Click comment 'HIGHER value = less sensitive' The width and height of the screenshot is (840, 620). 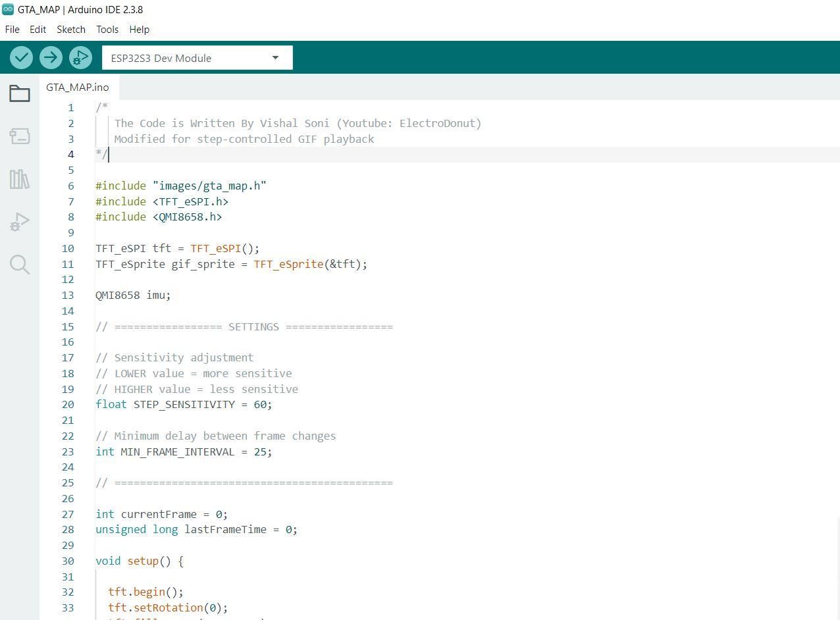click(197, 389)
